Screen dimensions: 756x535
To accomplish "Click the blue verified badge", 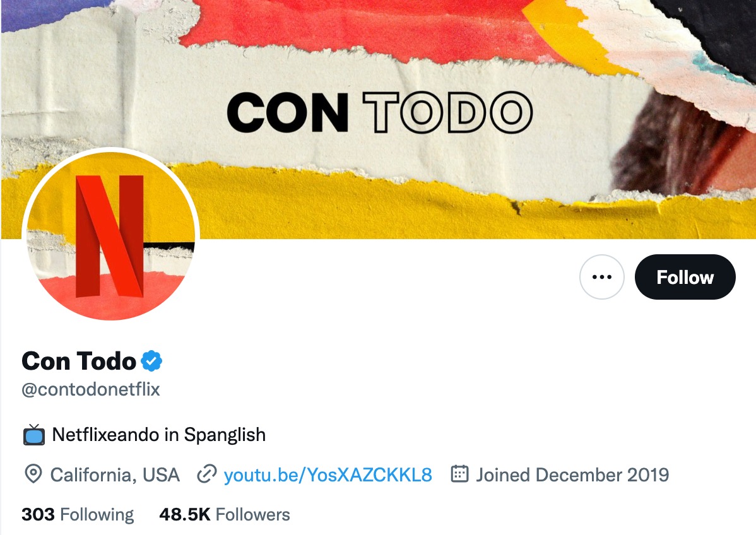I will [151, 361].
